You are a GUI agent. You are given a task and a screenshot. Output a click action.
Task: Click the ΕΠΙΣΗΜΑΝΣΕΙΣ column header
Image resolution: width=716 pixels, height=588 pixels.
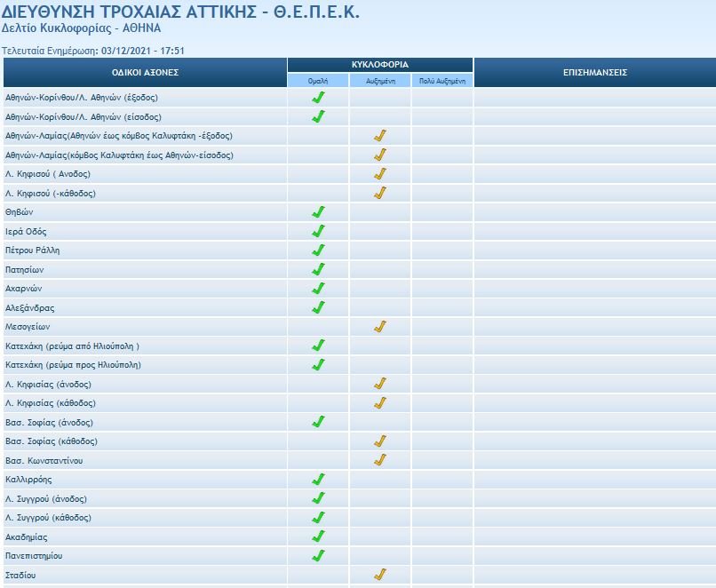[595, 73]
